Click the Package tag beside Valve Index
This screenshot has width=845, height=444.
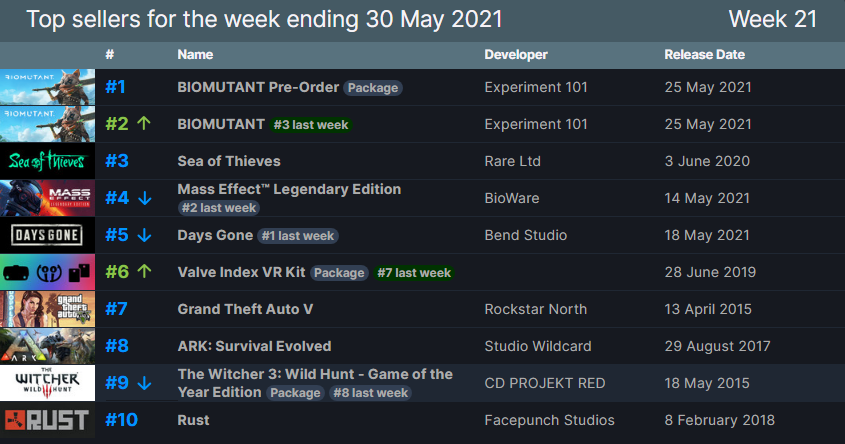339,273
